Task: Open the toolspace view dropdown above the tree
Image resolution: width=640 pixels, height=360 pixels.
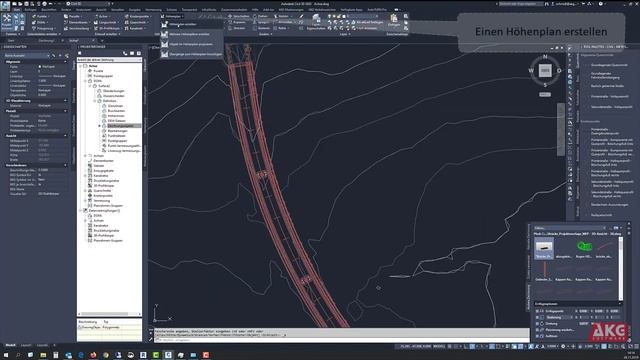Action: (109, 60)
